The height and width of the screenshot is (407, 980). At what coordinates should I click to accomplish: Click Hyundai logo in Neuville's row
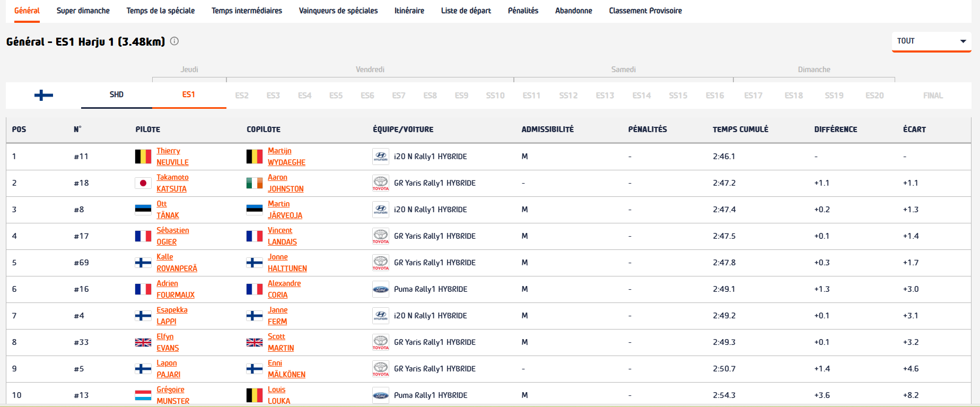pos(381,157)
